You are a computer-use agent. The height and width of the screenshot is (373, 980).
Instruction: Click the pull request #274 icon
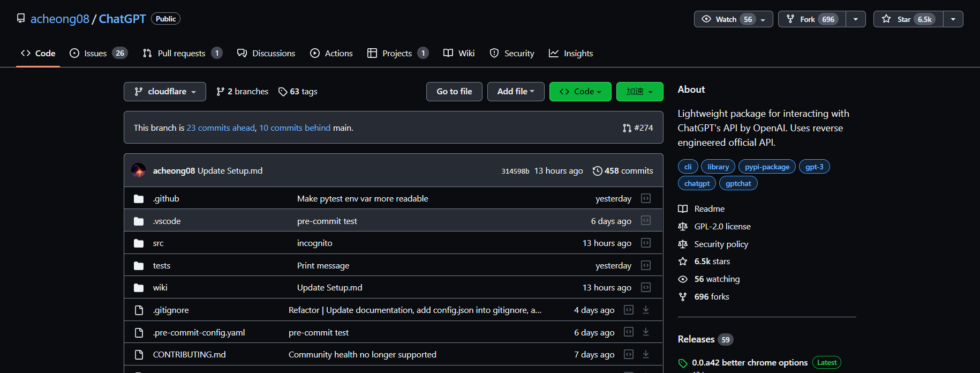coord(627,128)
